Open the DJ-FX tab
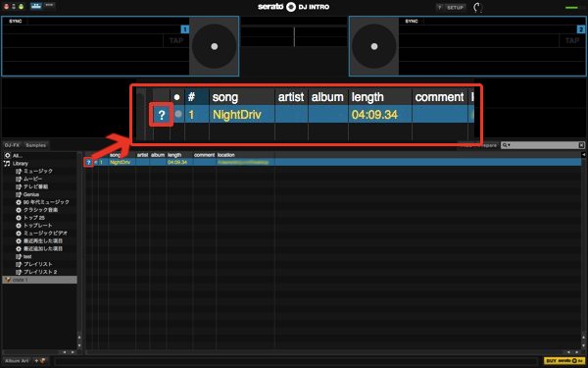Image resolution: width=588 pixels, height=368 pixels. click(x=12, y=145)
